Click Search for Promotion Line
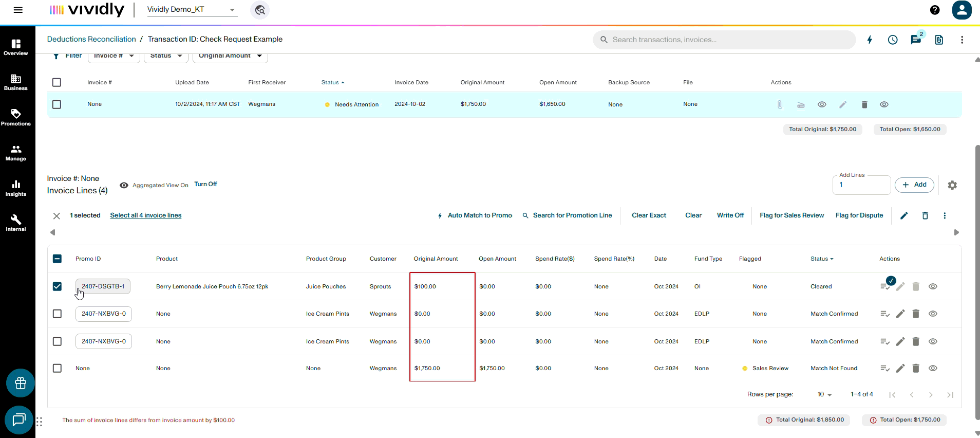This screenshot has width=980, height=438. [x=567, y=215]
